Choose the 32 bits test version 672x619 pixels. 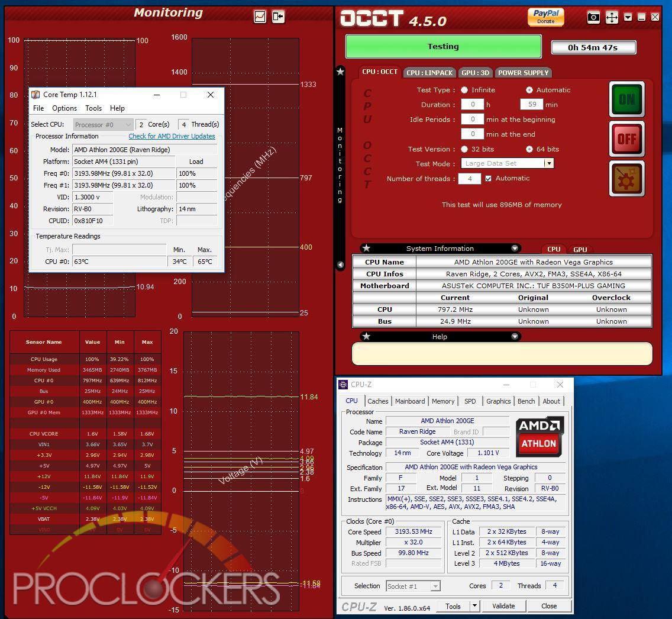tap(464, 149)
